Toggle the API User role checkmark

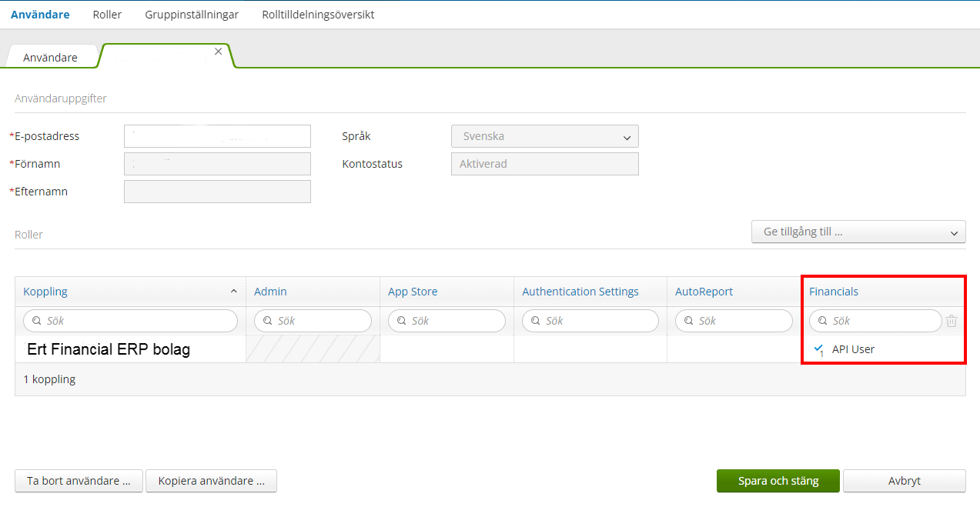point(818,349)
